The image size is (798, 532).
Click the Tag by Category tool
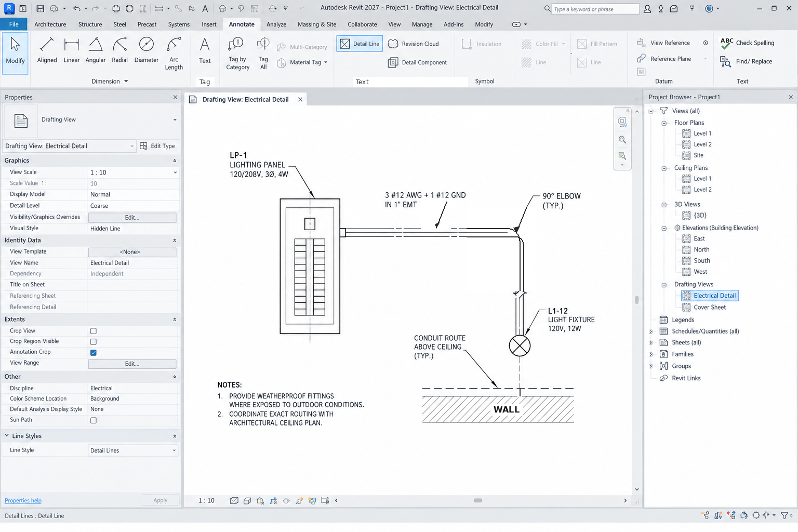(238, 54)
